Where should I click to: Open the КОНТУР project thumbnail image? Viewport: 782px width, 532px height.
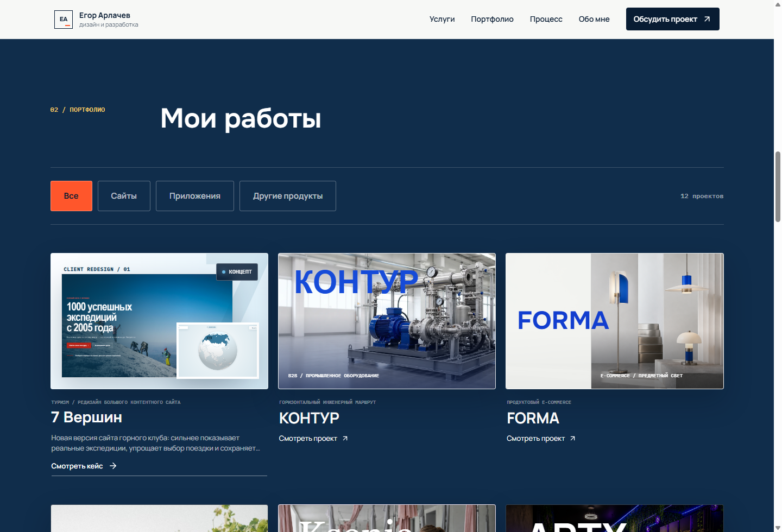click(387, 321)
